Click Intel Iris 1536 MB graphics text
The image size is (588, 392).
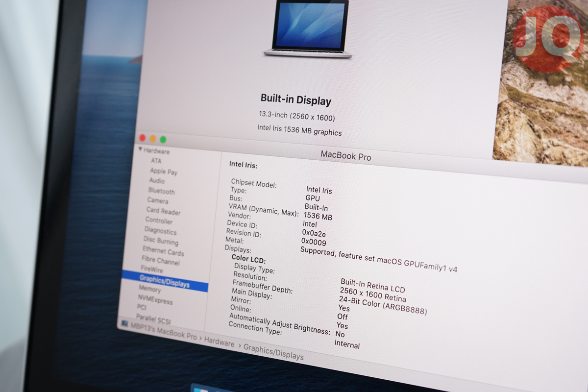[x=299, y=130]
